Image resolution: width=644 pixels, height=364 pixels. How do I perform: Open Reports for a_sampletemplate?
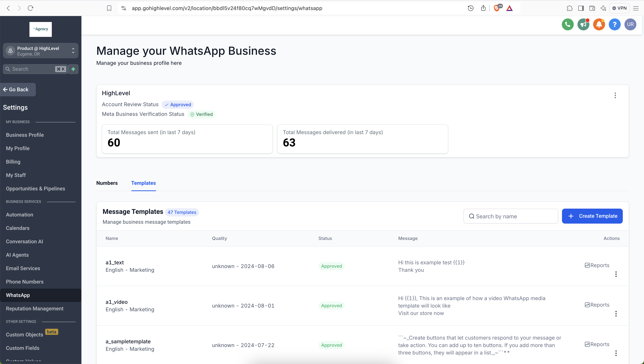[x=597, y=344]
